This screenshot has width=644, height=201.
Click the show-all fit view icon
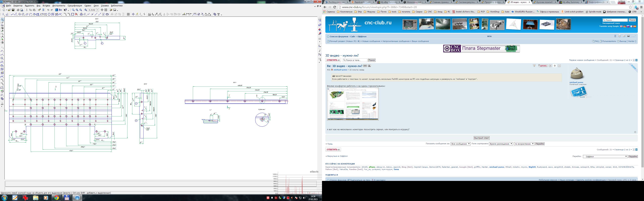point(106,10)
